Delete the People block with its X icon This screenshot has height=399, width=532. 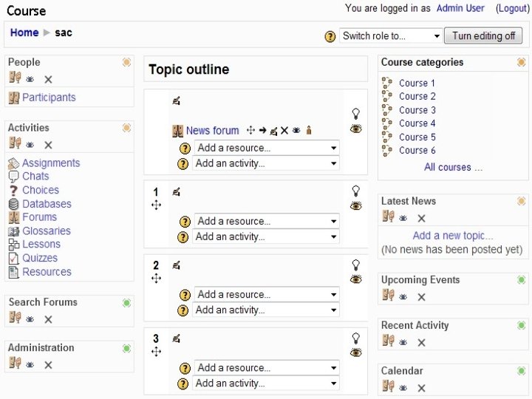tap(48, 79)
